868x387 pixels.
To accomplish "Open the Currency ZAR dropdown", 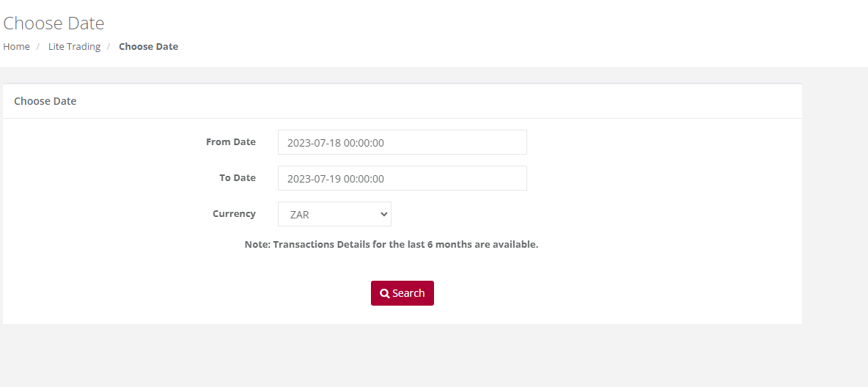I will 334,214.
